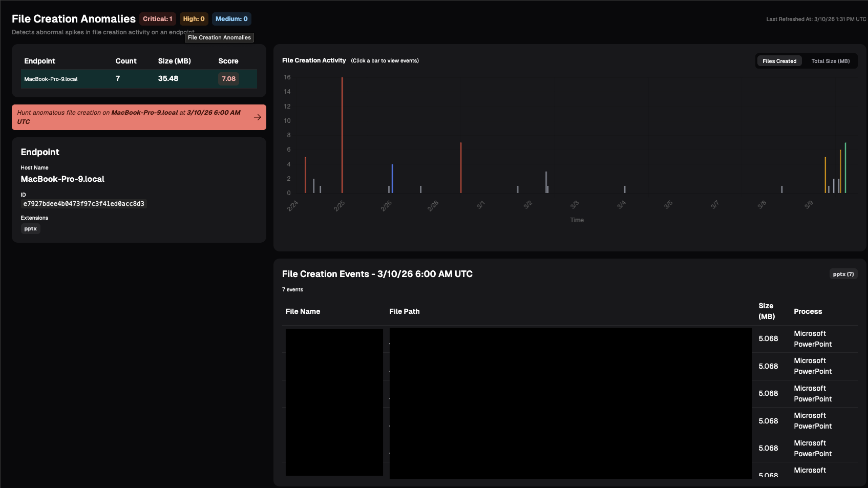Click the Last Refreshed timestamp
The width and height of the screenshot is (868, 488).
click(816, 19)
